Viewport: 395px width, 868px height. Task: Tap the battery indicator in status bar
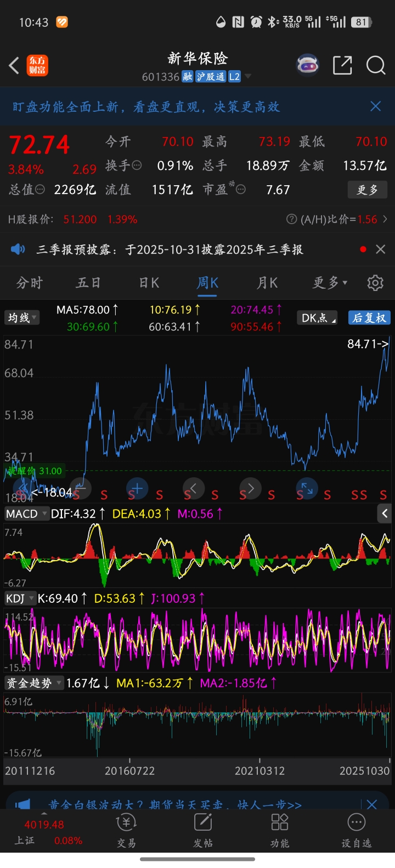(362, 22)
